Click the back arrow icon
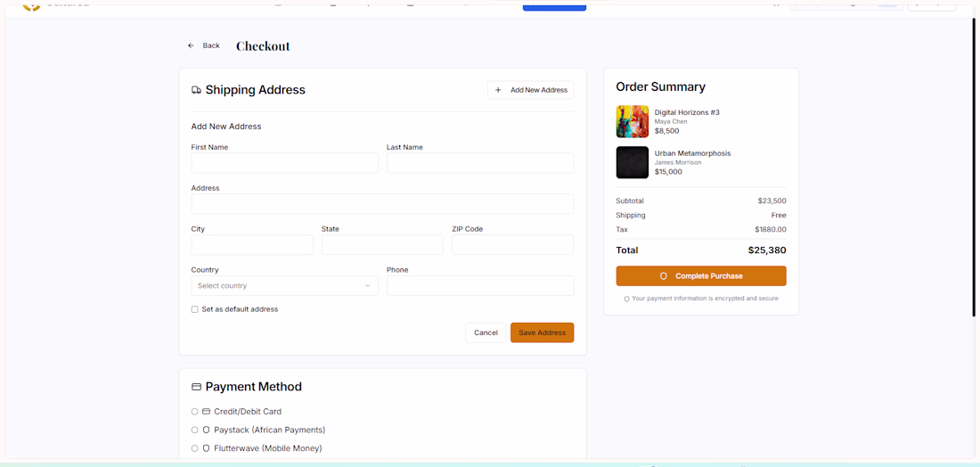980x467 pixels. tap(192, 45)
